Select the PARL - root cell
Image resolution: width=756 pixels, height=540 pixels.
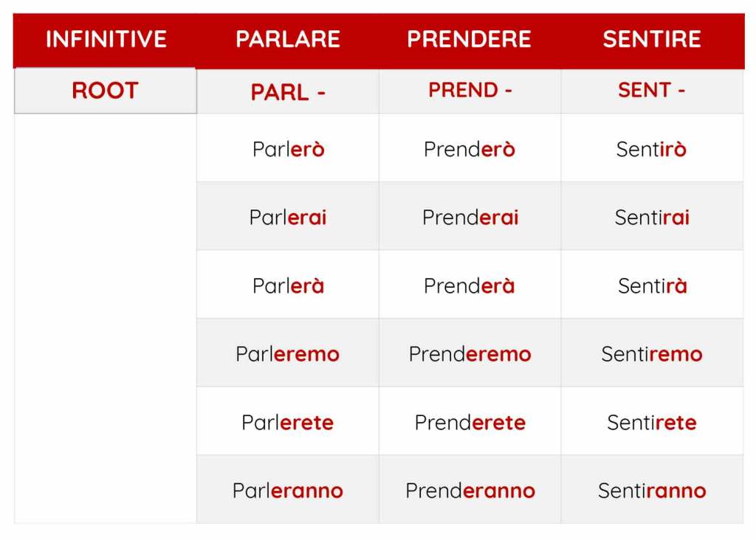pos(288,92)
